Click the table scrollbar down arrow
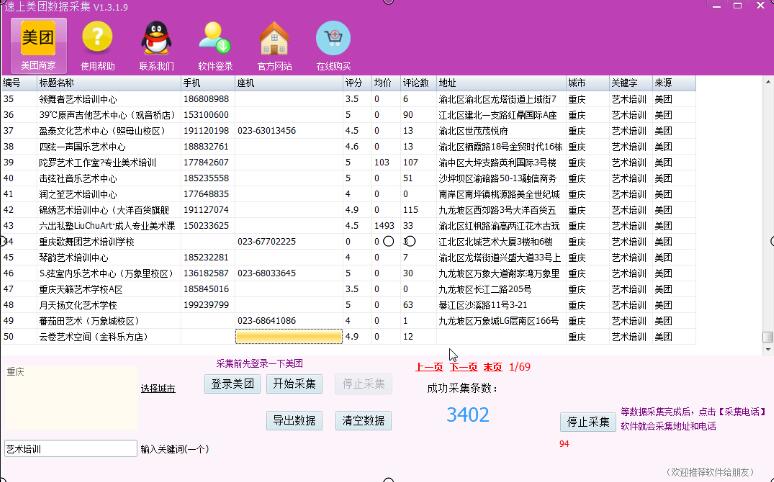 tap(768, 349)
